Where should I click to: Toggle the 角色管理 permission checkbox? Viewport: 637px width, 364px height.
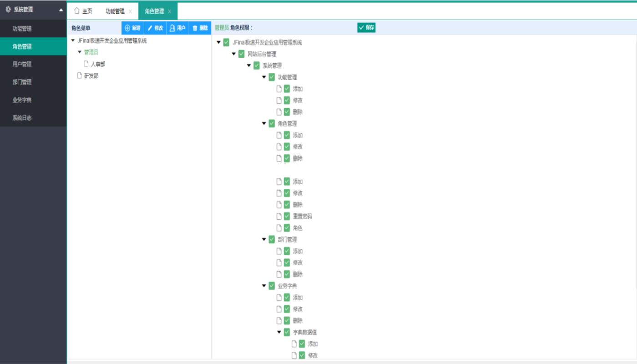272,123
